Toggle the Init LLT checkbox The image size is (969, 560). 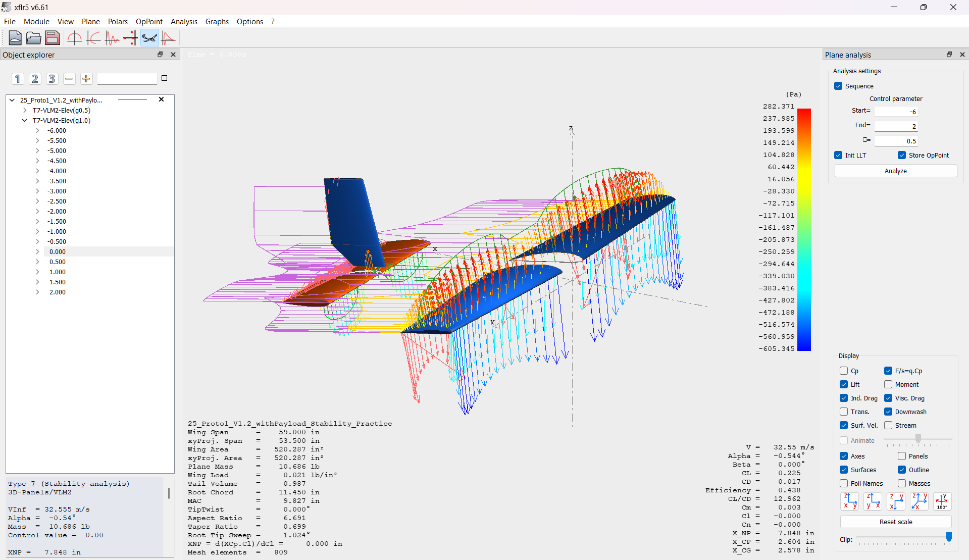pyautogui.click(x=838, y=155)
